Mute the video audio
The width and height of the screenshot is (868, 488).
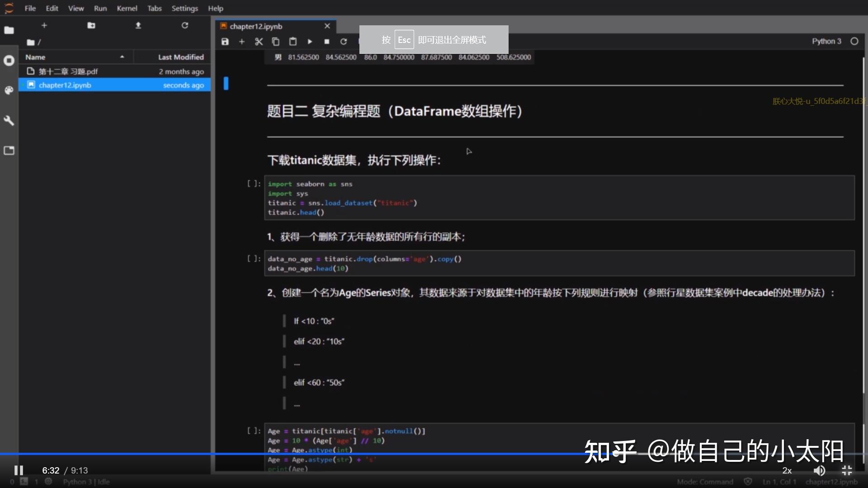[819, 470]
